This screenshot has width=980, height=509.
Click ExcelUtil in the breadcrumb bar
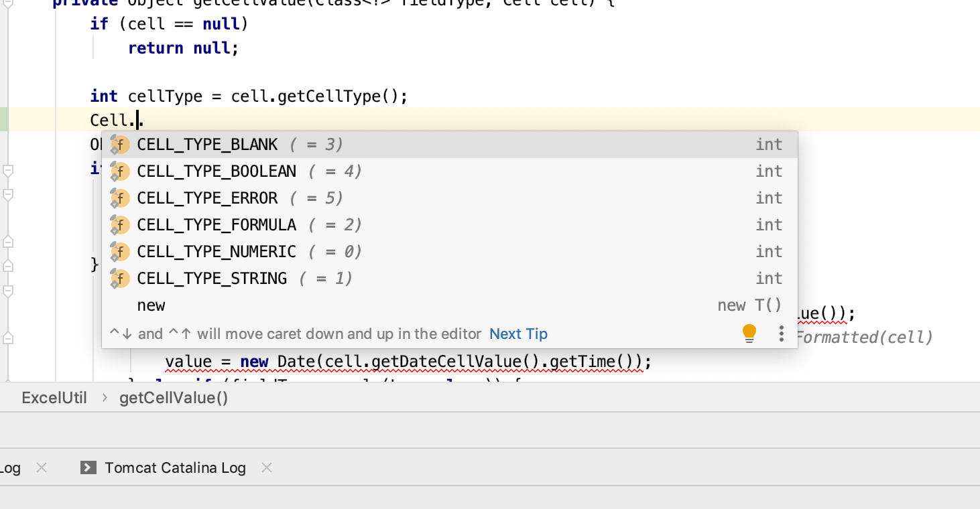[x=54, y=398]
